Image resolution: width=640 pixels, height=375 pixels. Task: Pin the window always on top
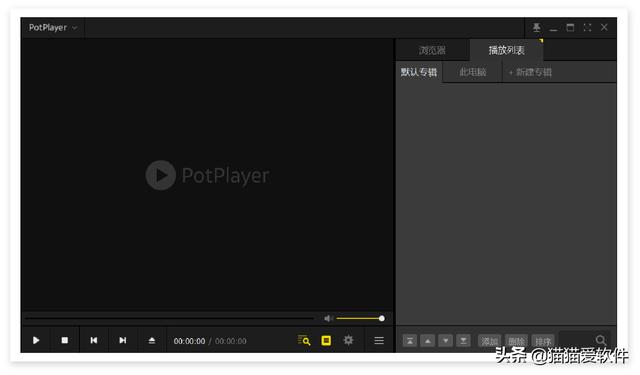(x=536, y=27)
